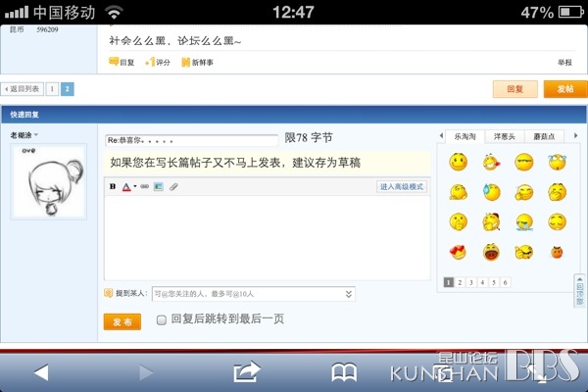This screenshot has width=588, height=392.
Task: Switch to 洋葱头 emoji tab
Action: coord(504,136)
